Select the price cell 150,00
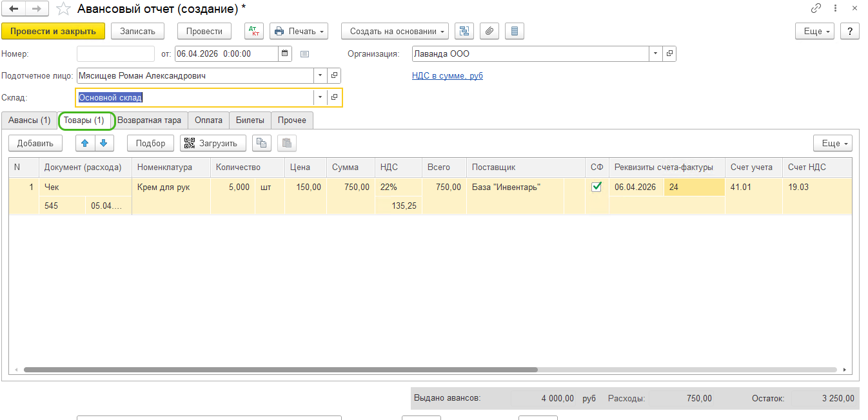The width and height of the screenshot is (868, 420). point(306,187)
